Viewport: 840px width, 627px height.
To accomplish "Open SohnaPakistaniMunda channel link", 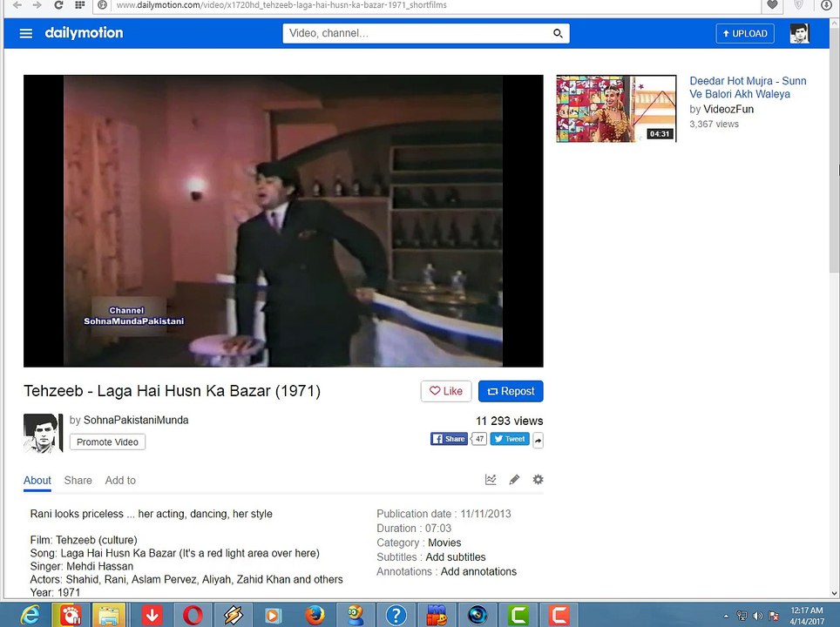I will tap(136, 420).
